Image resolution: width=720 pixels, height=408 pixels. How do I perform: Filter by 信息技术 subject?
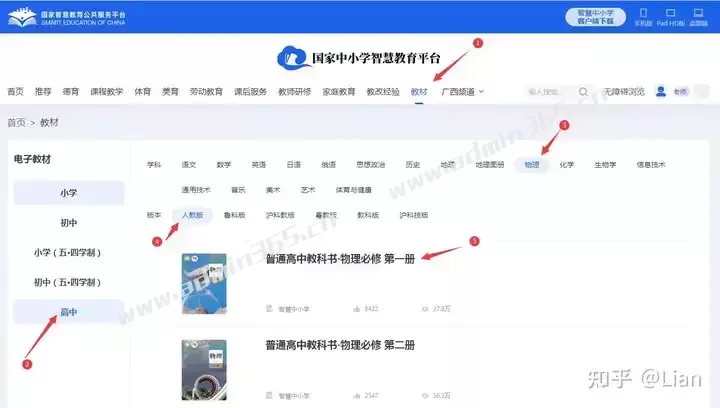(651, 164)
